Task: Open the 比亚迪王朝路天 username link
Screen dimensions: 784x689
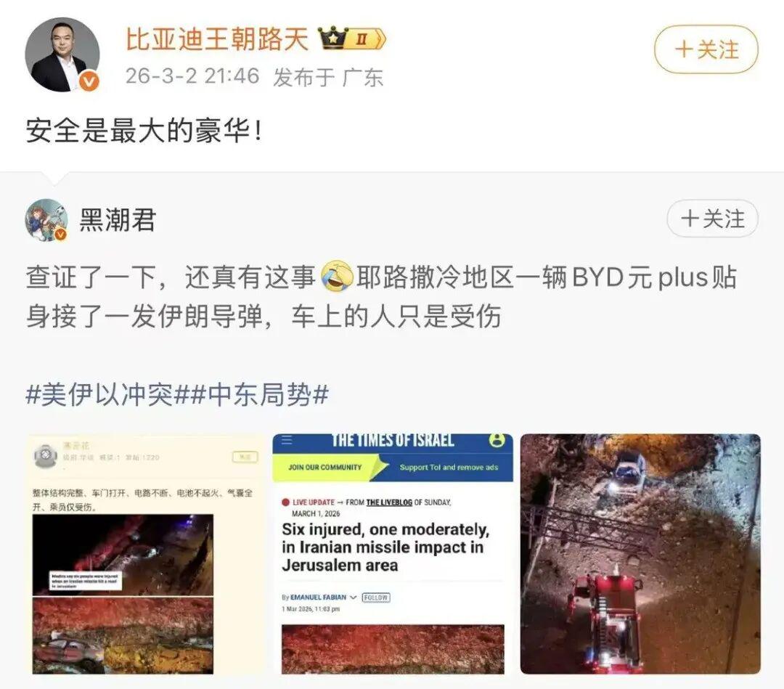Action: click(217, 39)
